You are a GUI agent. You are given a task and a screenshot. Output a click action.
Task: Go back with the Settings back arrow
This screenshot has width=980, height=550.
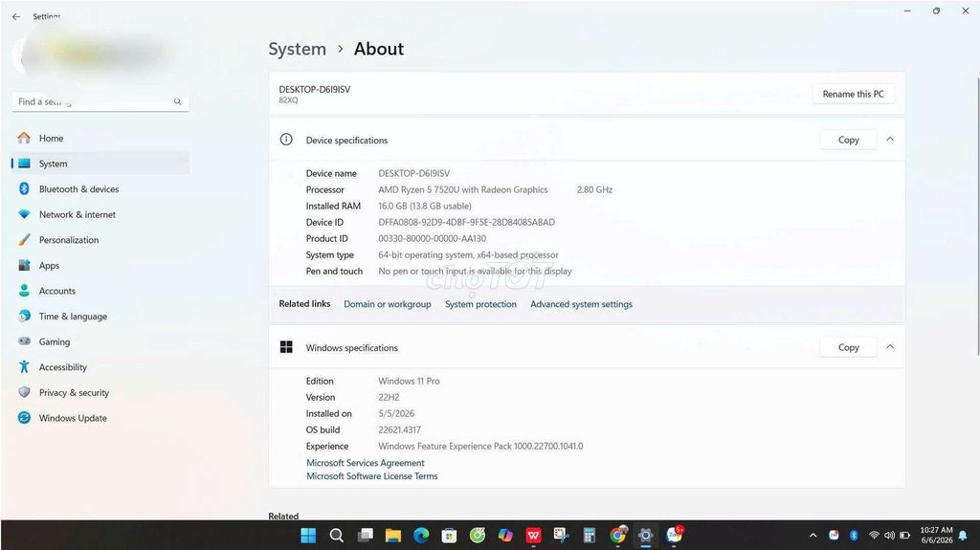point(16,17)
